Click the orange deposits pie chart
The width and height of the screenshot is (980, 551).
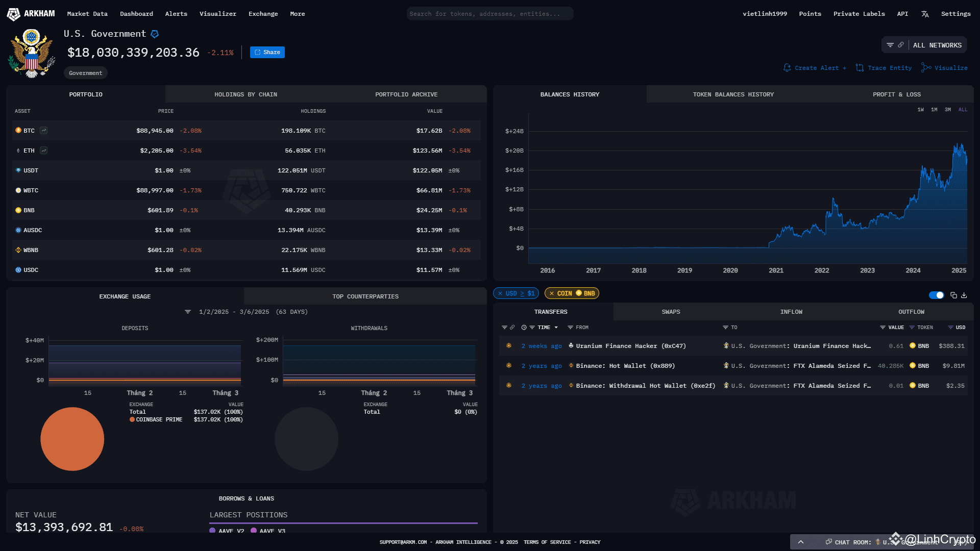[72, 439]
